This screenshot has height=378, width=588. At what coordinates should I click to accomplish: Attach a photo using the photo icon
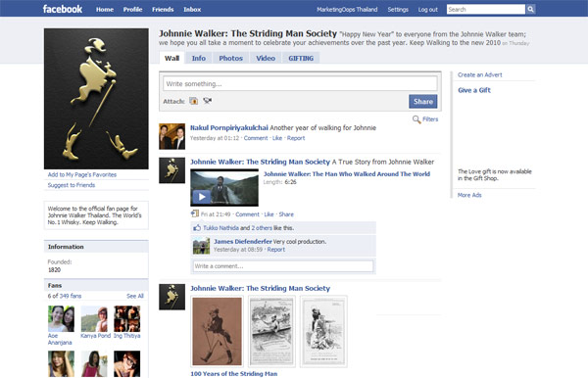click(193, 101)
